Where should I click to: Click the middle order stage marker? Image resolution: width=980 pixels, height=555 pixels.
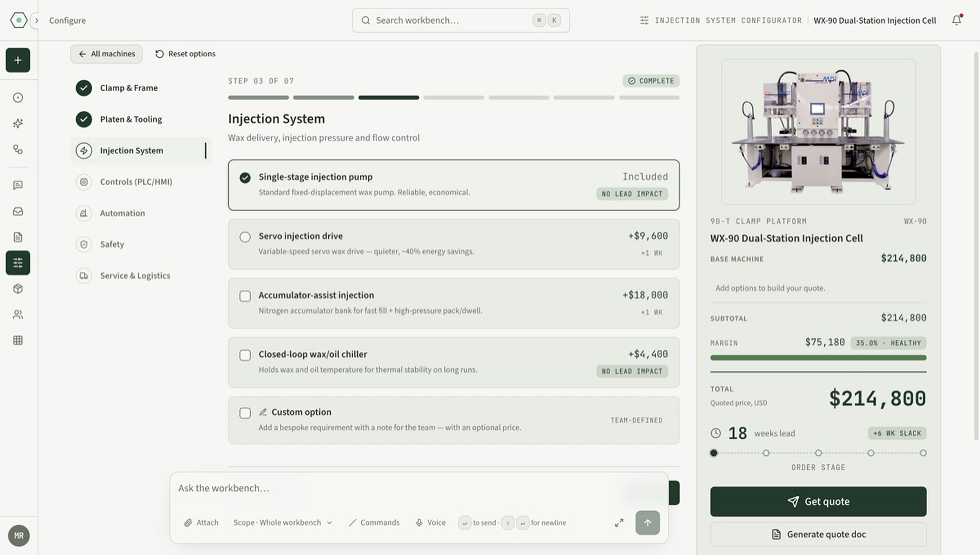click(x=818, y=453)
